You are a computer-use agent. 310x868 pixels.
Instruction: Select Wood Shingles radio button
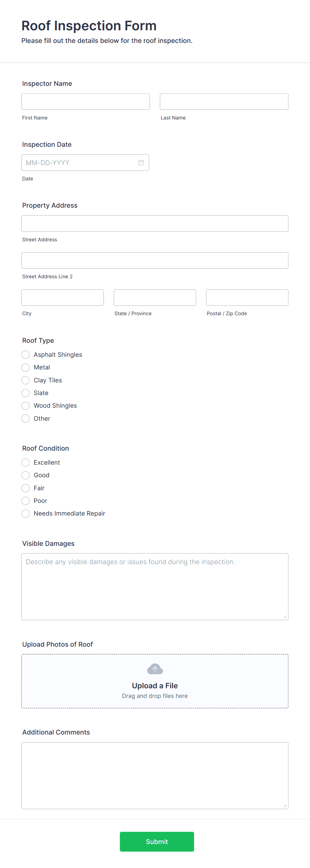pyautogui.click(x=25, y=406)
